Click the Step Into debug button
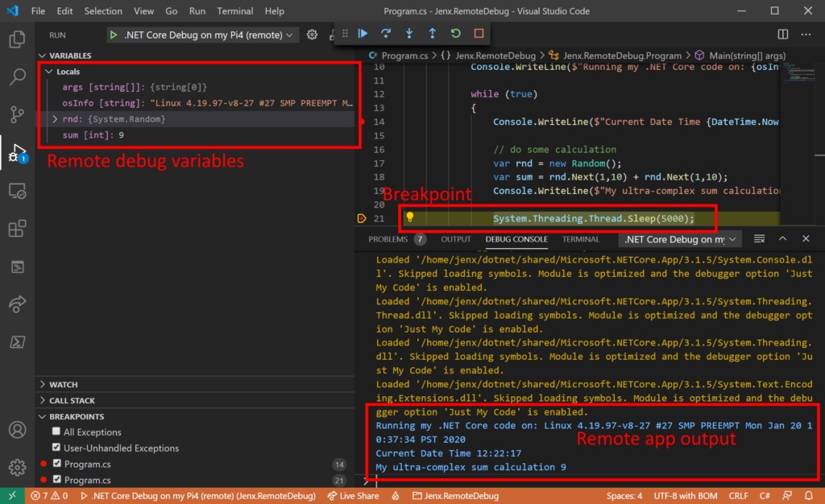The image size is (825, 504). 409,34
